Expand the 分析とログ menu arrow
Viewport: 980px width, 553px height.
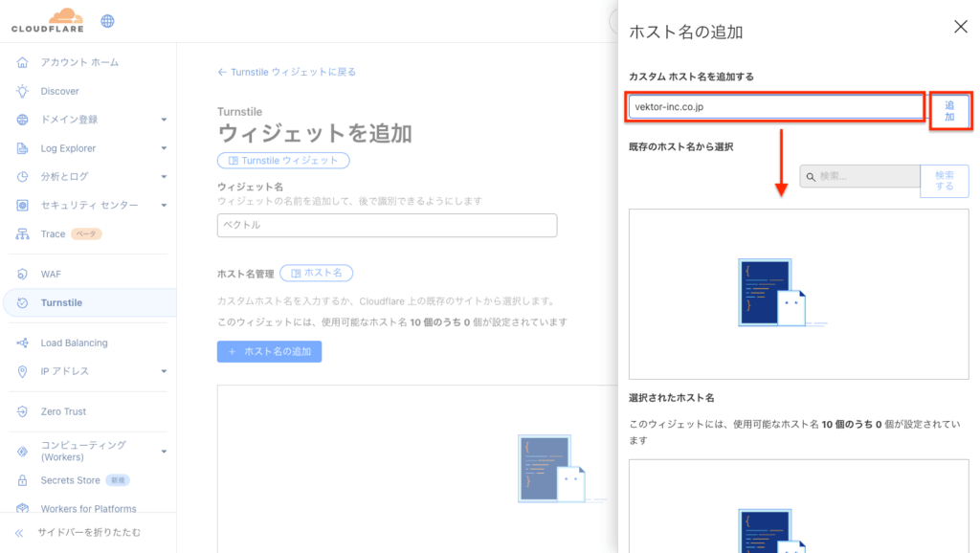tap(164, 177)
